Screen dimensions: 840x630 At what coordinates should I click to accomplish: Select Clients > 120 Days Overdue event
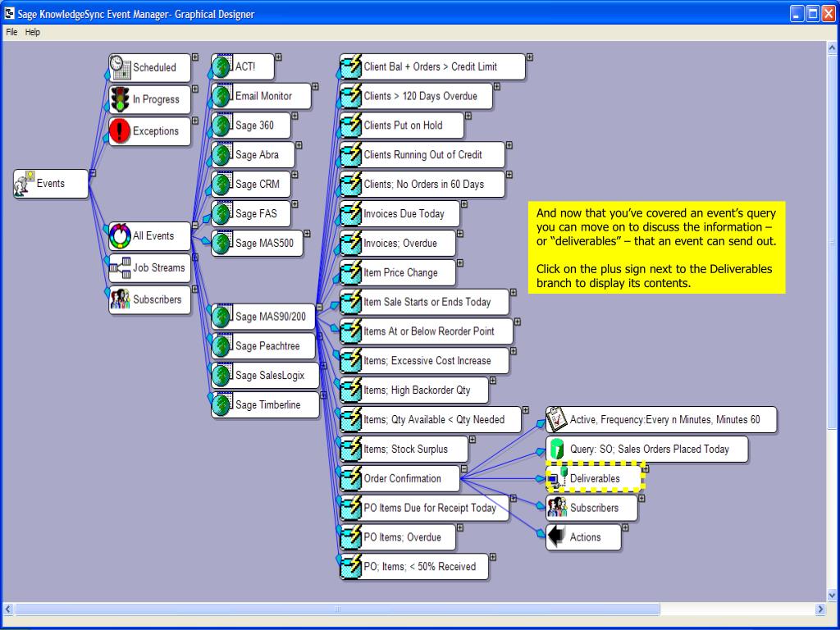pyautogui.click(x=416, y=97)
